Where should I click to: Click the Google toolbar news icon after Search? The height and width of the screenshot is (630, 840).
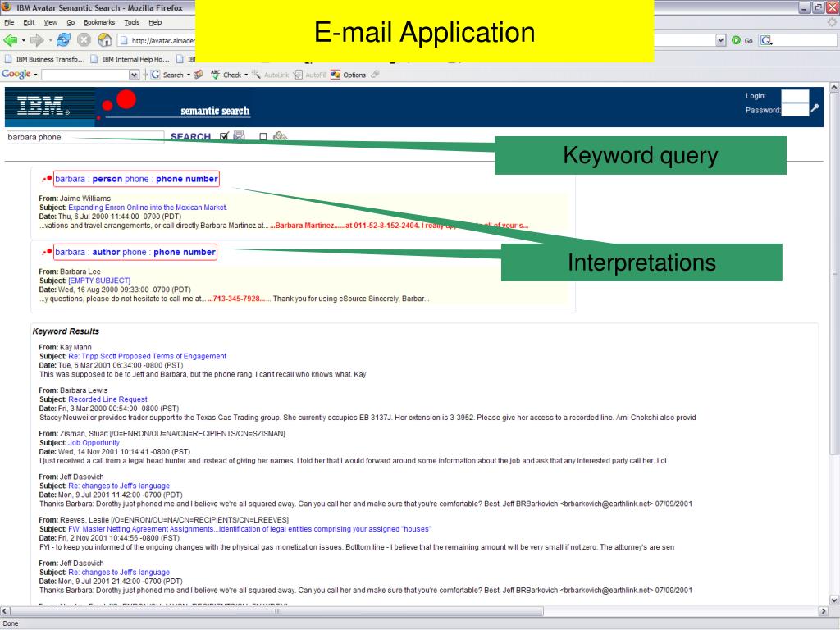click(199, 75)
